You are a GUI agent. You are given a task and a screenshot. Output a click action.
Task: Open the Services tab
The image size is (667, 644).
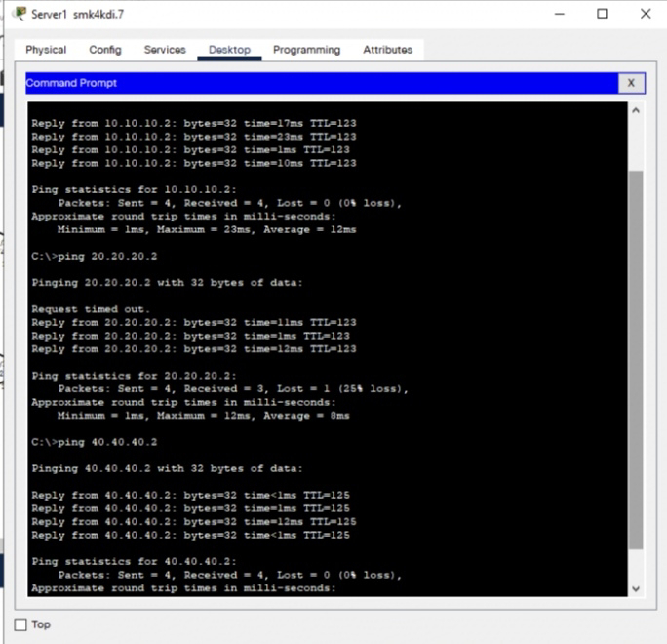pos(165,50)
